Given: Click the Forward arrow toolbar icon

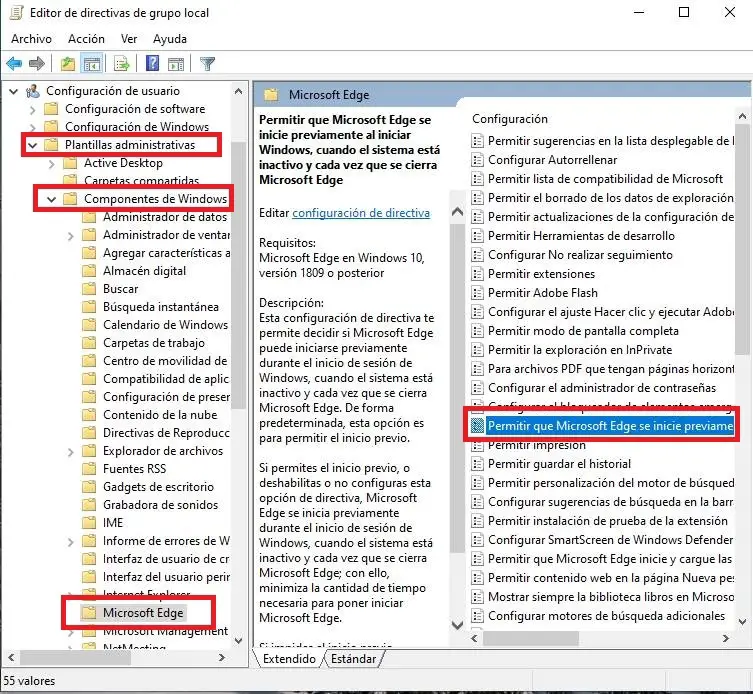Looking at the screenshot, I should pyautogui.click(x=37, y=63).
